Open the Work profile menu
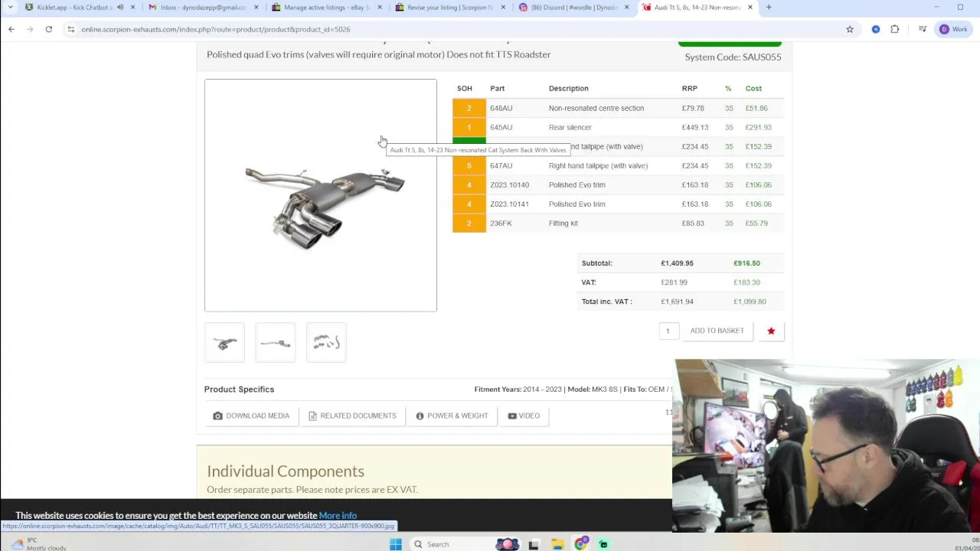The height and width of the screenshot is (551, 980). (953, 29)
